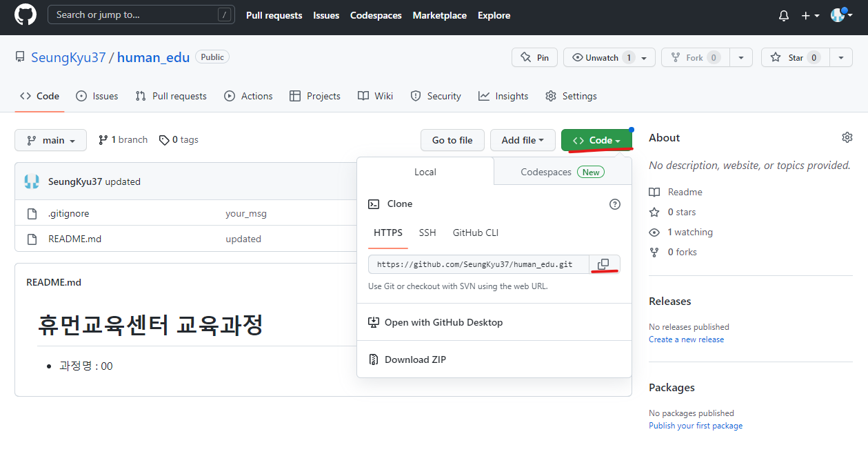This screenshot has height=454, width=868.
Task: Open the .gitignore file
Action: click(x=68, y=214)
